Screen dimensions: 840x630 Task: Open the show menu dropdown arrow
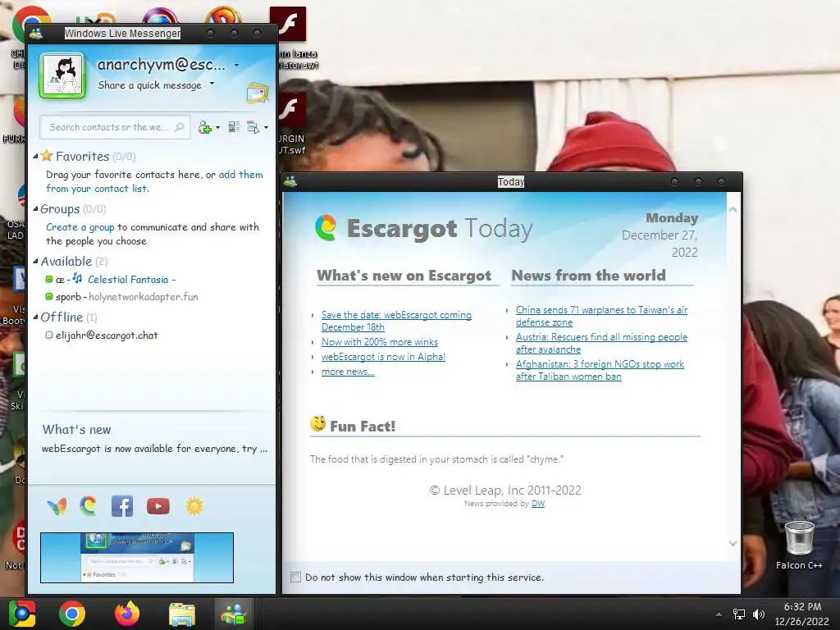266,127
